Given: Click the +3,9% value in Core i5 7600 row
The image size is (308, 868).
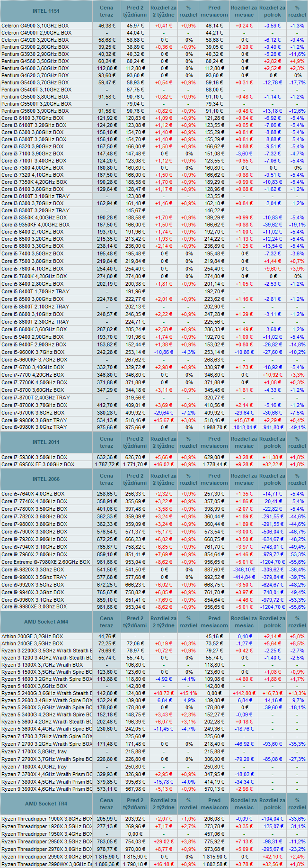Looking at the screenshot, I should [297, 269].
